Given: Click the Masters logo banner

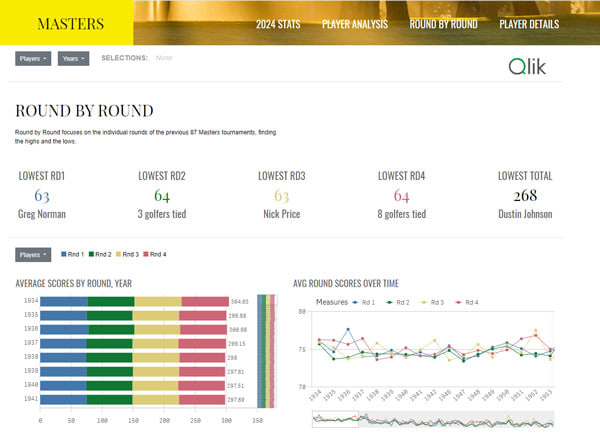Looking at the screenshot, I should pos(67,23).
